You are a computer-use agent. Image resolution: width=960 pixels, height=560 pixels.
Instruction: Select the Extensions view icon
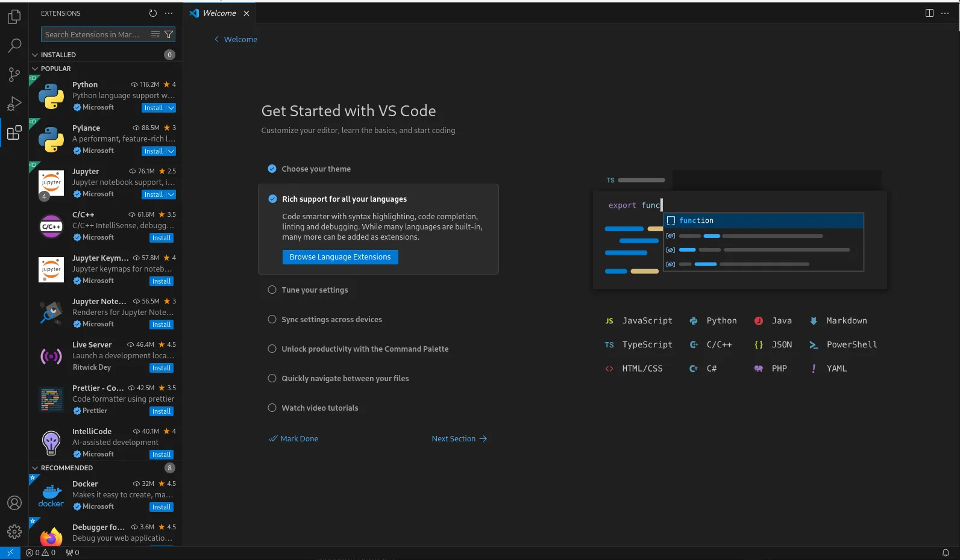[x=14, y=132]
